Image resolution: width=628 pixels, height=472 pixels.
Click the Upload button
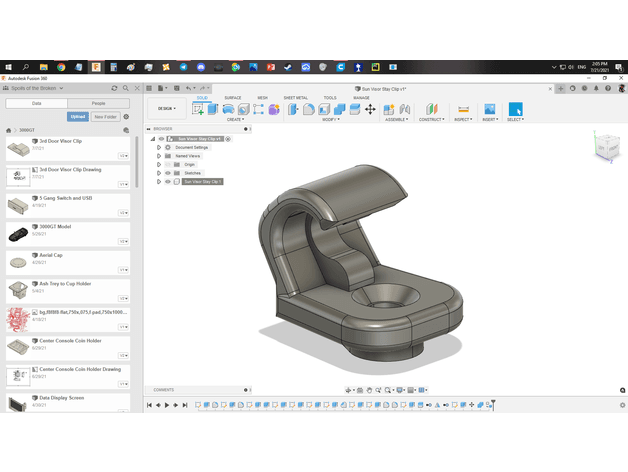(78, 117)
